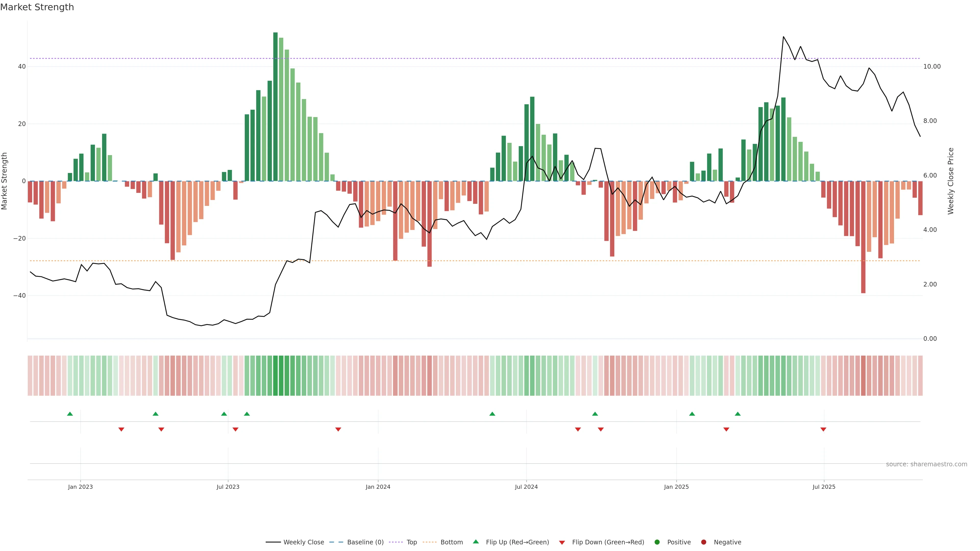Click the Jan 2024 axis label

click(378, 487)
